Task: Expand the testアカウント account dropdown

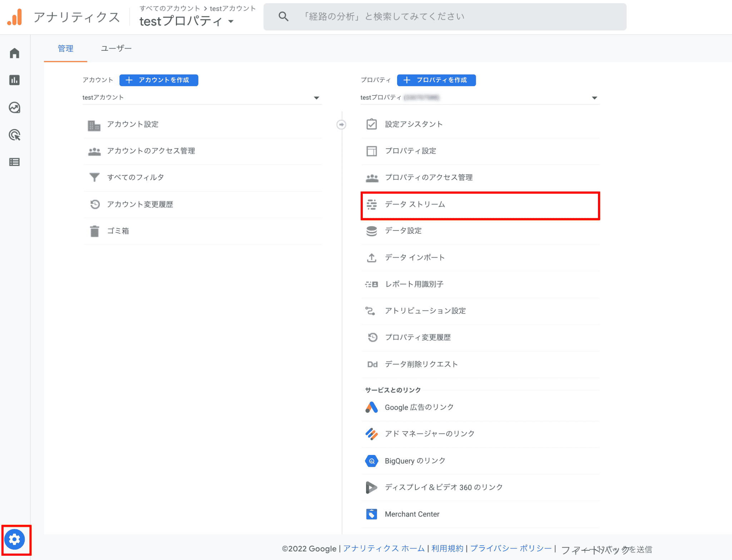Action: tap(202, 98)
